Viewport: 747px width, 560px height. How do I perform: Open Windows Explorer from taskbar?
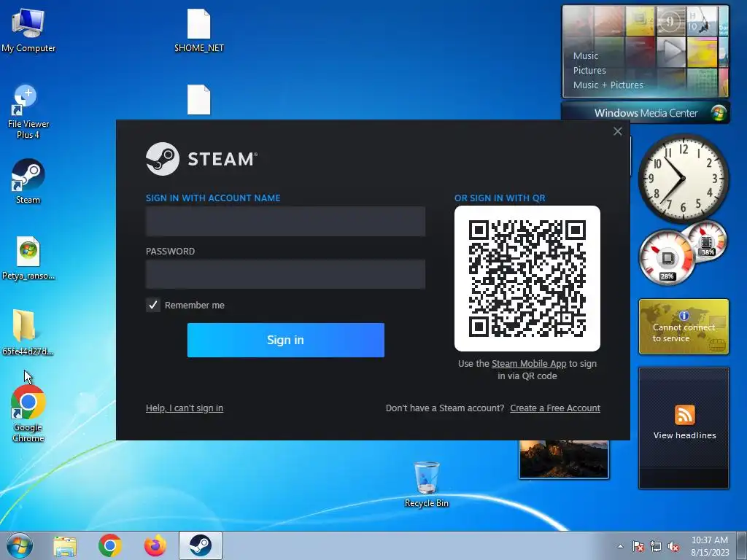click(x=65, y=545)
